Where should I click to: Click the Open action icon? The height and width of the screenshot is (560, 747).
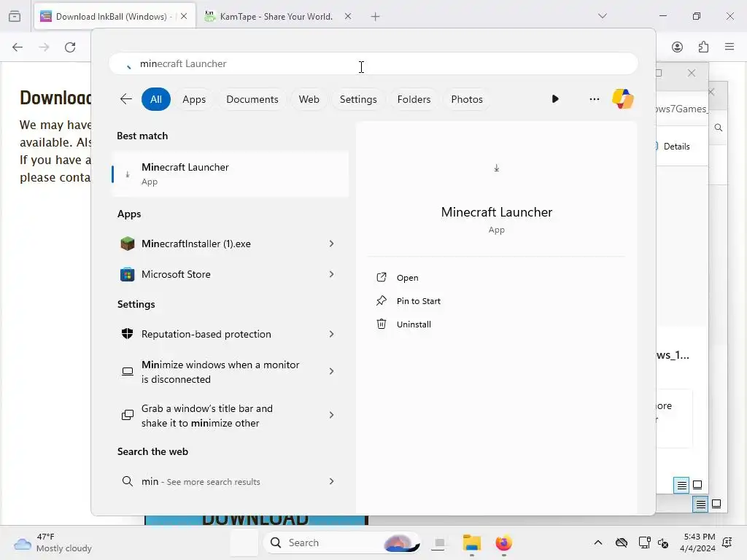[x=382, y=277]
